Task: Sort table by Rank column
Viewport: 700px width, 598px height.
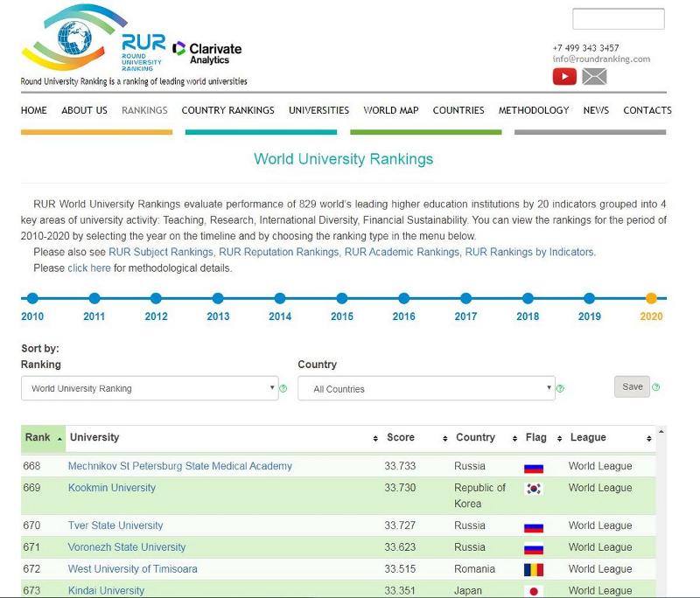Action: 43,438
